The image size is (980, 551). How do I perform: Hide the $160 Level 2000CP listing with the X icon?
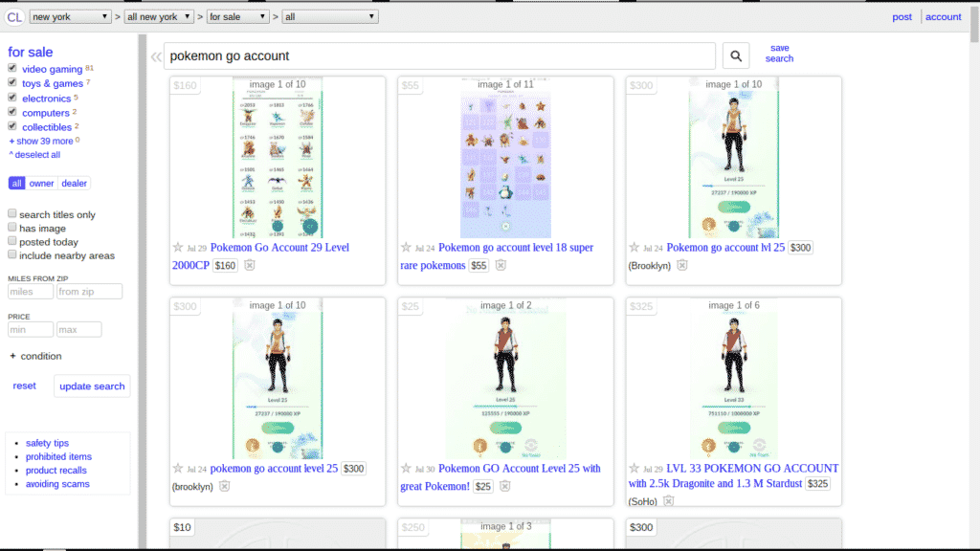point(250,265)
